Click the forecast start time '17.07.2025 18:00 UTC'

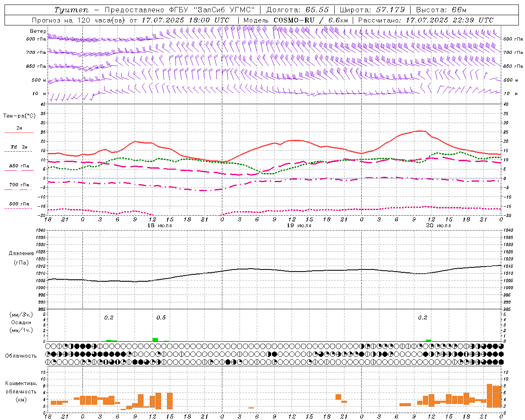[185, 20]
